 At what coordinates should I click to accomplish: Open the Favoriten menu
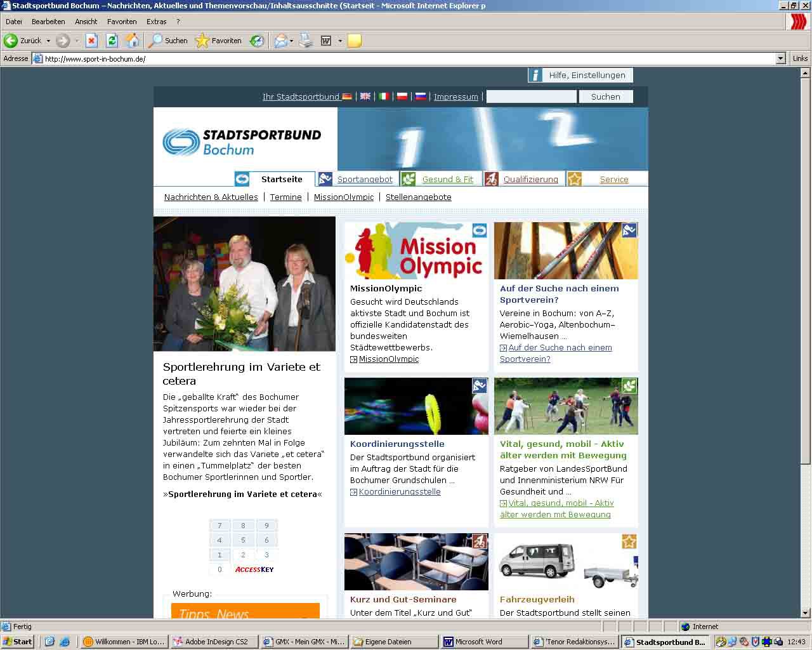(122, 22)
